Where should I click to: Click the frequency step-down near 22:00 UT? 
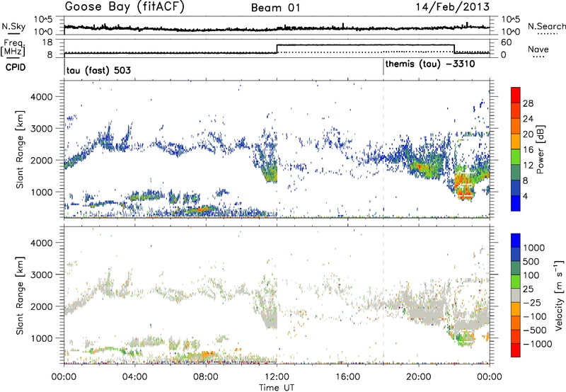[x=454, y=49]
